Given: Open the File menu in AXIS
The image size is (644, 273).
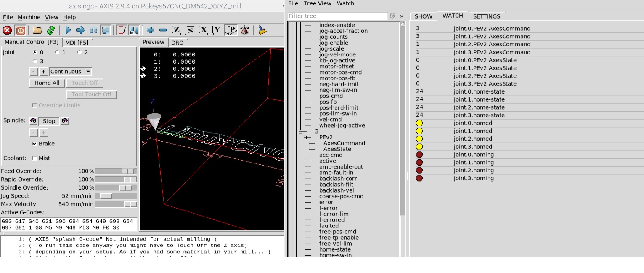Looking at the screenshot, I should click(8, 17).
